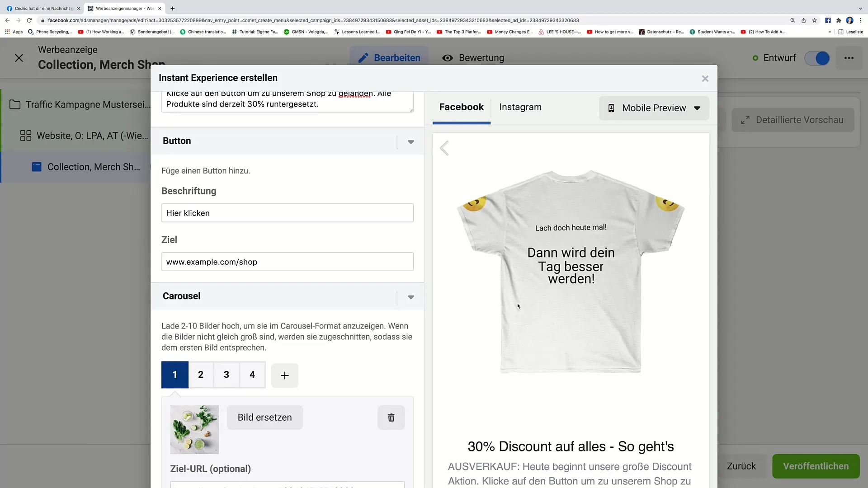Screen dimensions: 868x488
Task: Click the close X icon on the dialog
Action: pyautogui.click(x=705, y=78)
